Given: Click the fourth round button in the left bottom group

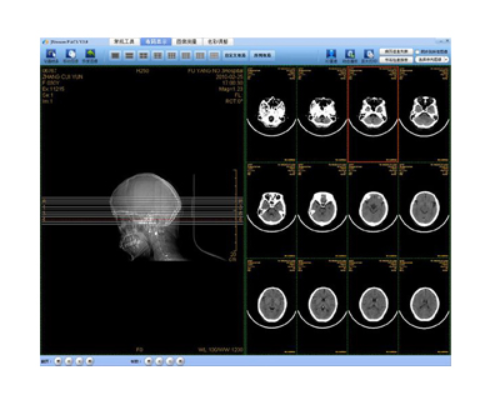Looking at the screenshot, I should (x=90, y=361).
